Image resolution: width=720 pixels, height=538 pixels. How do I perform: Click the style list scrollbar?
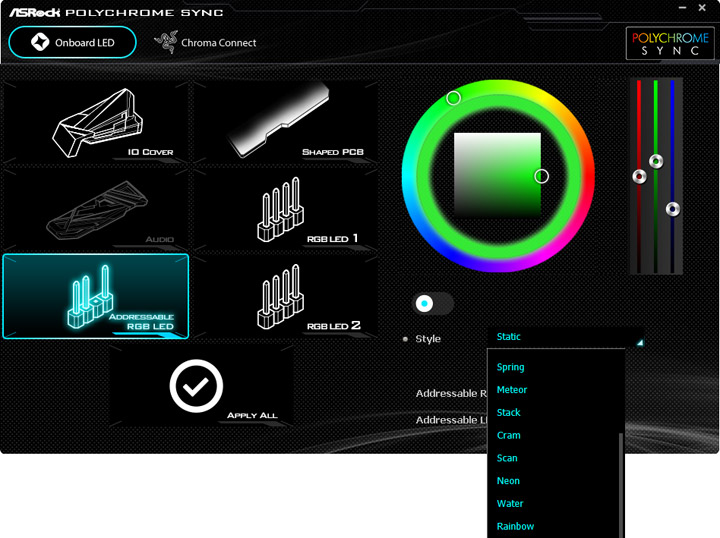click(621, 485)
